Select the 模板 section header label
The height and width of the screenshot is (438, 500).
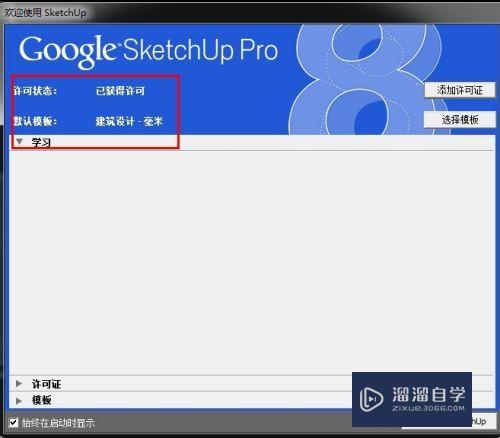(x=41, y=400)
